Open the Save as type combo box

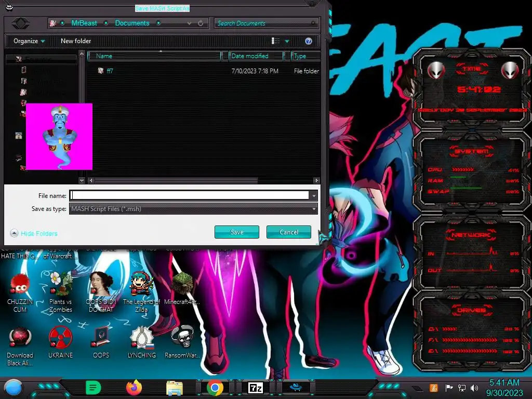point(193,209)
